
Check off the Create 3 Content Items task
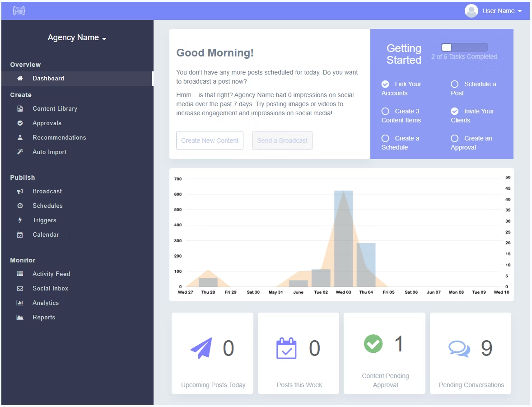(386, 111)
